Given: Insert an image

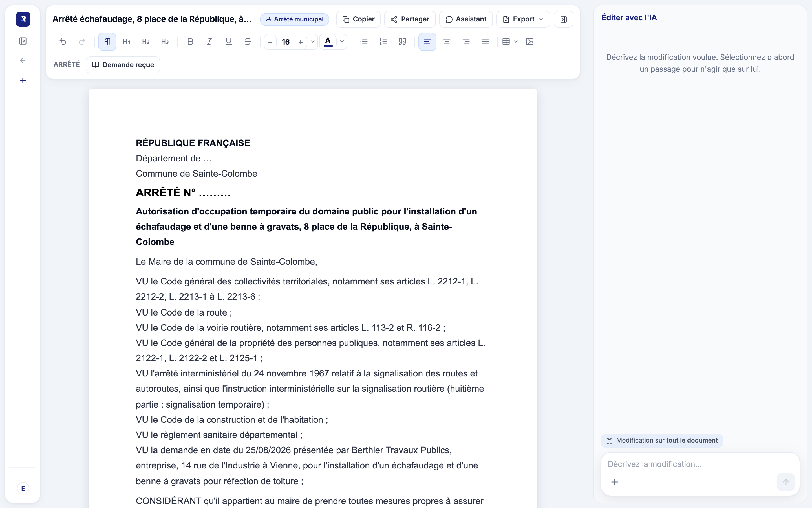Looking at the screenshot, I should pyautogui.click(x=530, y=42).
